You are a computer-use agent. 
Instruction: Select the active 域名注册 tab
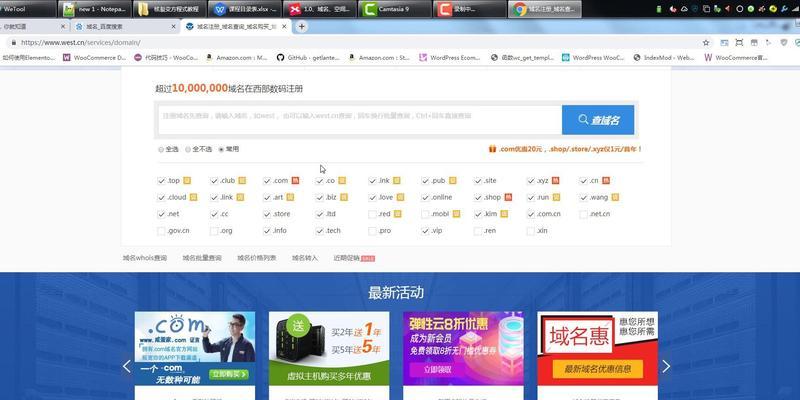point(236,27)
